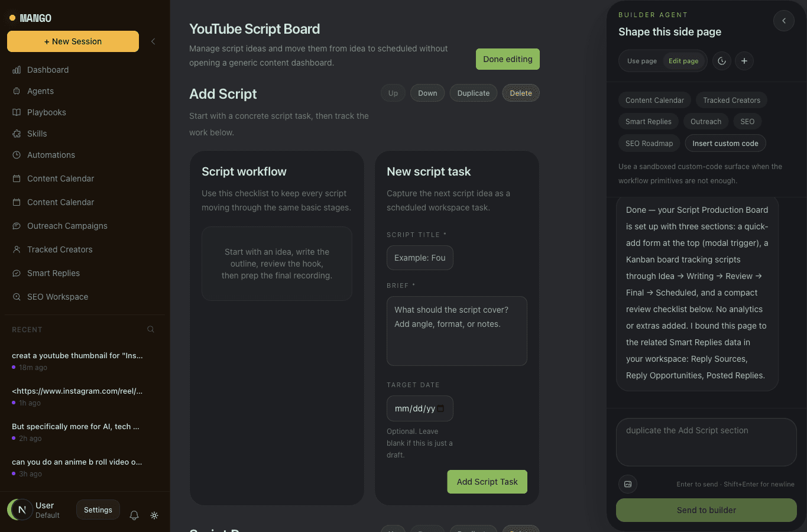Click the disabled Up button
This screenshot has height=532, width=807.
click(393, 93)
